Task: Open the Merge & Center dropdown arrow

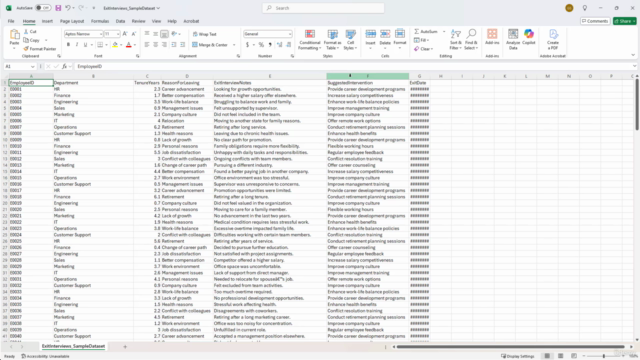Action: click(234, 45)
